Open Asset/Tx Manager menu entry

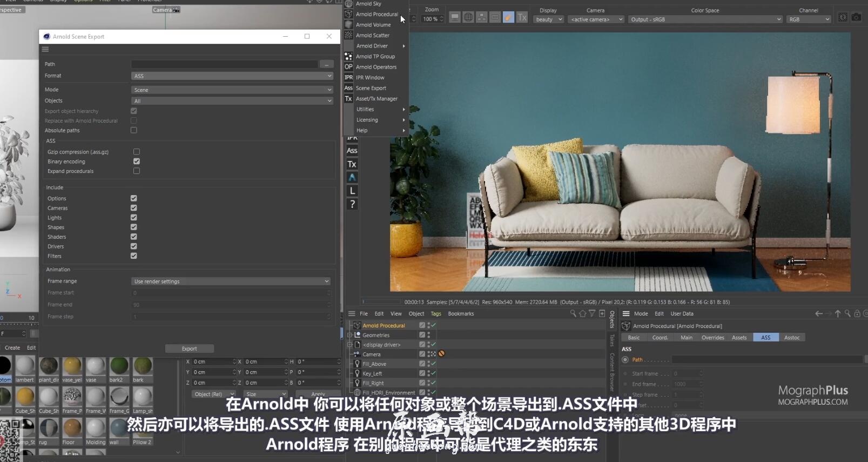(x=376, y=98)
